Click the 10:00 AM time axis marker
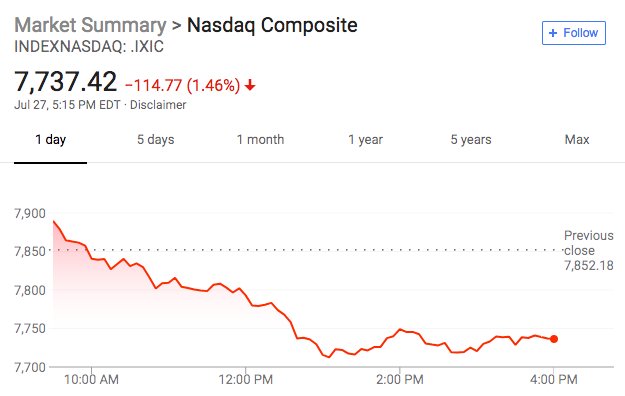This screenshot has height=396, width=625. point(92,379)
